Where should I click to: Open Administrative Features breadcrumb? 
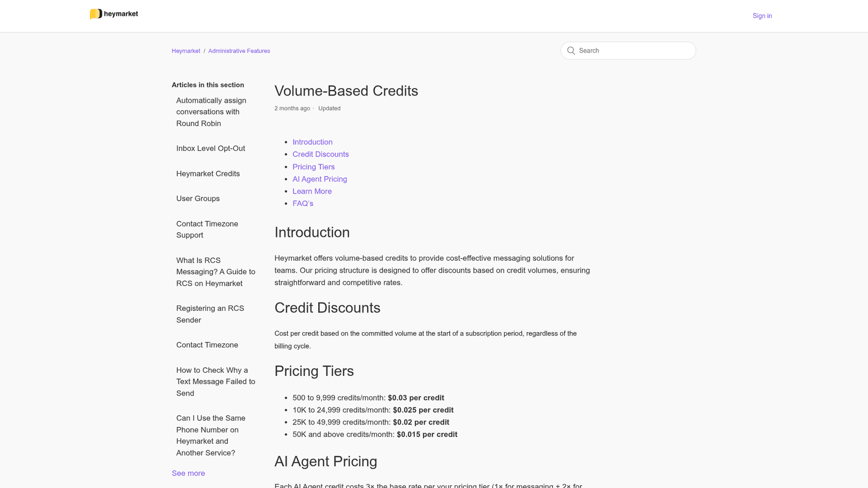[x=239, y=51]
